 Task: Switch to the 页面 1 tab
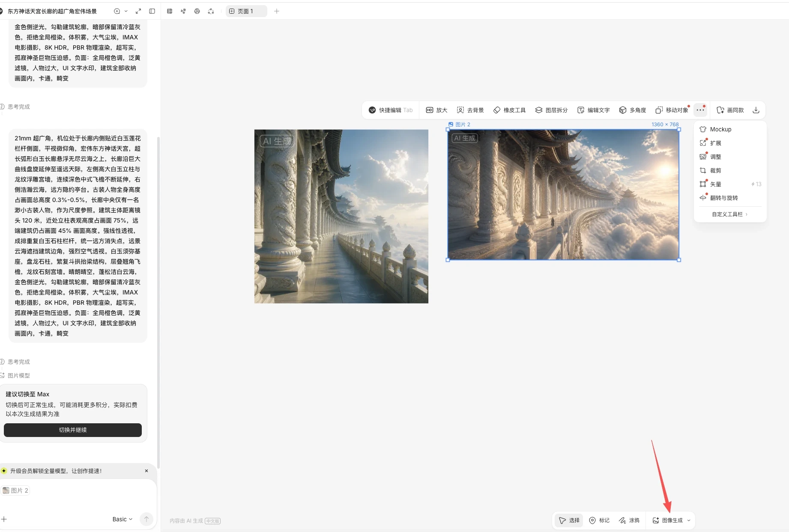point(246,11)
